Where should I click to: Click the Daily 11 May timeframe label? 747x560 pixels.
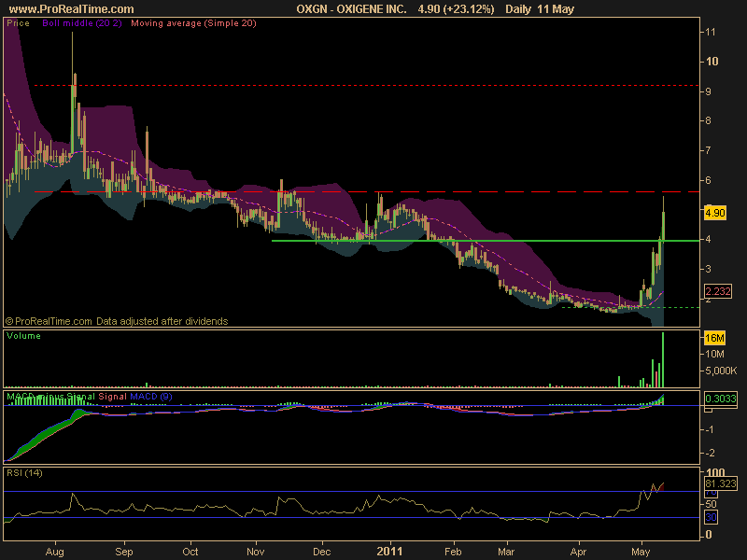[x=540, y=9]
